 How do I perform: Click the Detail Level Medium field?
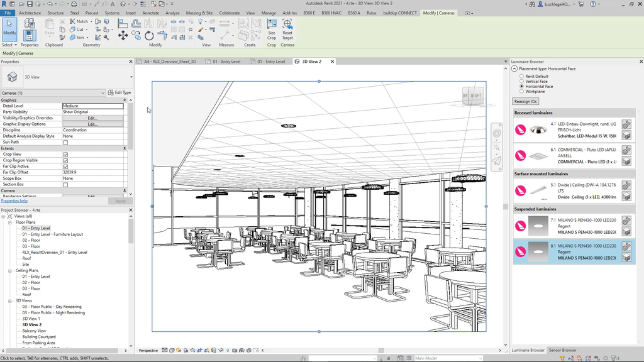pyautogui.click(x=92, y=106)
